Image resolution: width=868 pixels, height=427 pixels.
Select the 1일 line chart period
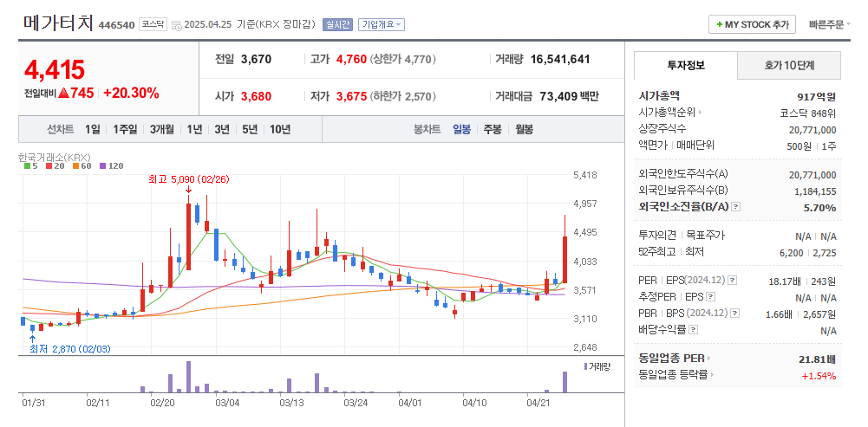pos(93,129)
